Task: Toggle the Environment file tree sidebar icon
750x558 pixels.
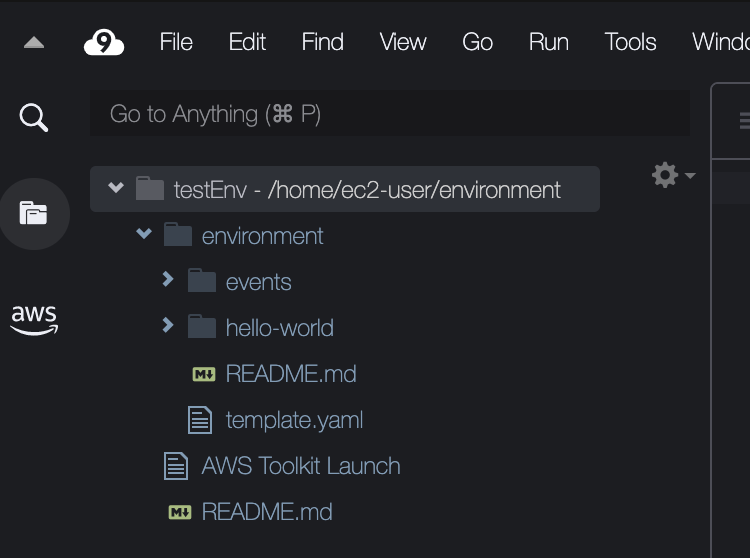Action: coord(33,212)
